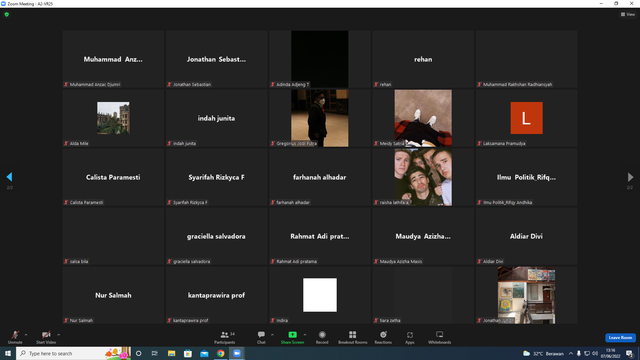
Task: Click the name label 'tiara zetha'
Action: click(390, 320)
